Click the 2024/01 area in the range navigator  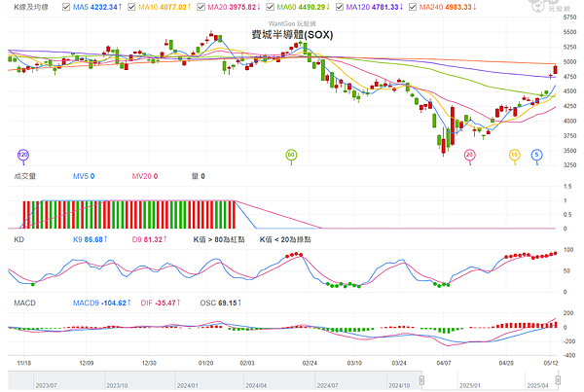[188, 385]
